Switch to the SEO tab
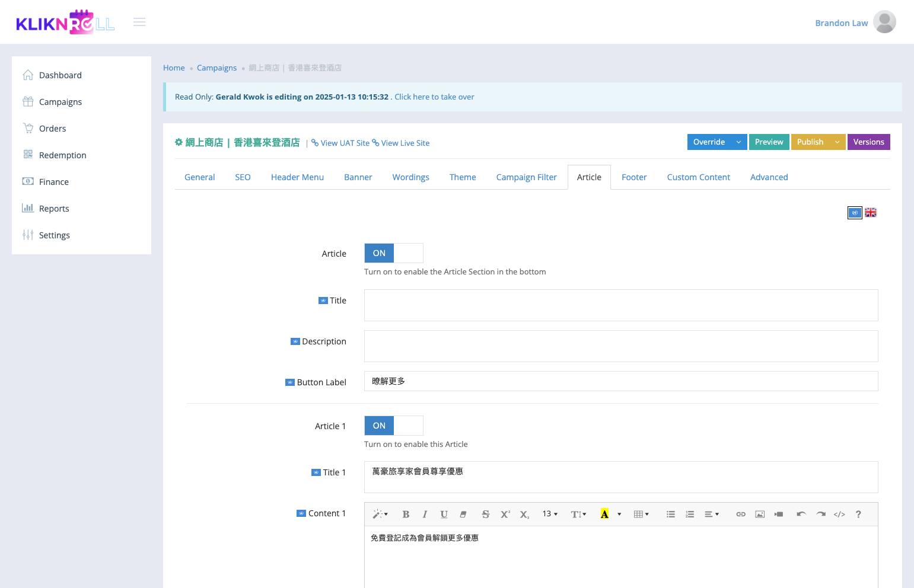Screen dimensions: 914x588 tap(243, 177)
